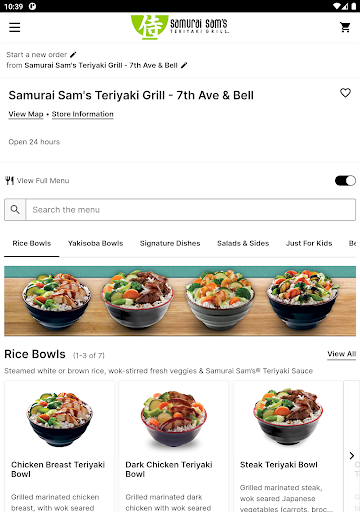360x512 pixels.
Task: Favorite this store with heart icon
Action: tap(345, 93)
